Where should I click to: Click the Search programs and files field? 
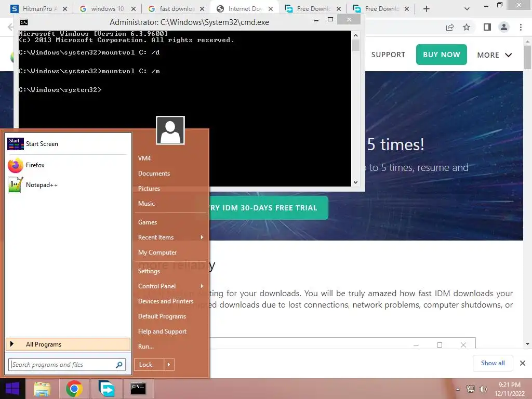click(67, 365)
